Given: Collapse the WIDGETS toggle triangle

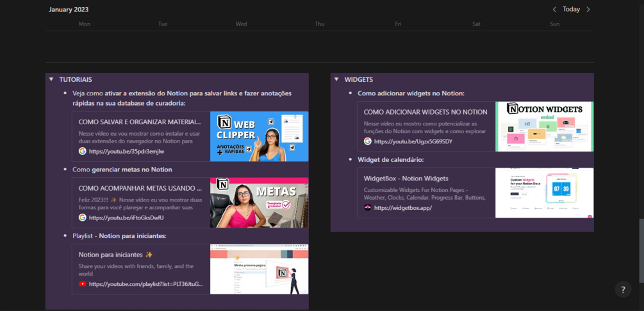Looking at the screenshot, I should click(336, 79).
